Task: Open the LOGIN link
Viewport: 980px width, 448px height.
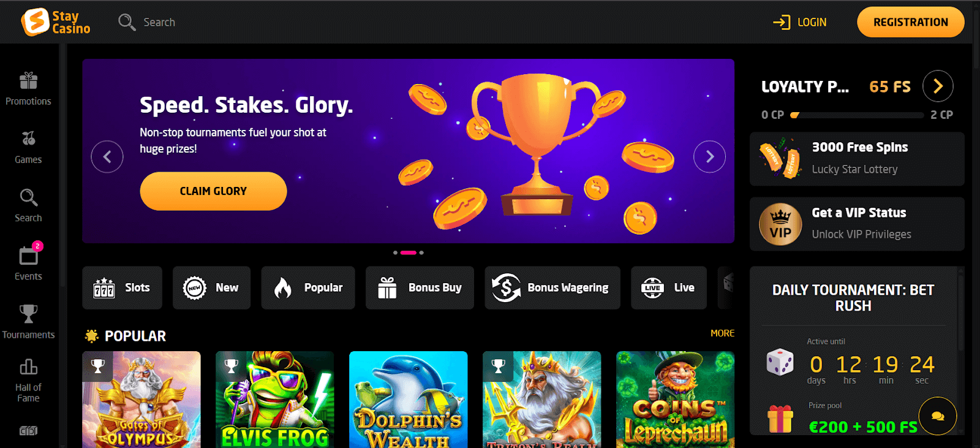Action: coord(800,22)
